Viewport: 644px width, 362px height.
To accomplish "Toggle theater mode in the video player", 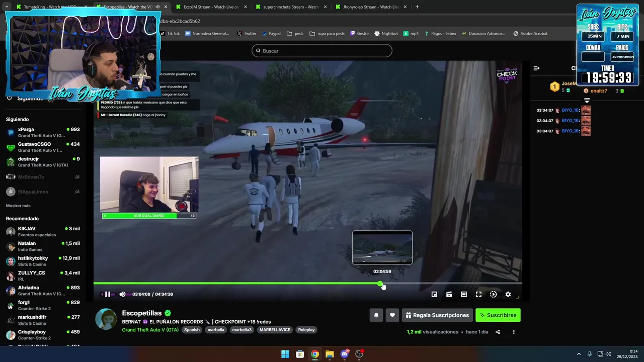I will tap(463, 295).
